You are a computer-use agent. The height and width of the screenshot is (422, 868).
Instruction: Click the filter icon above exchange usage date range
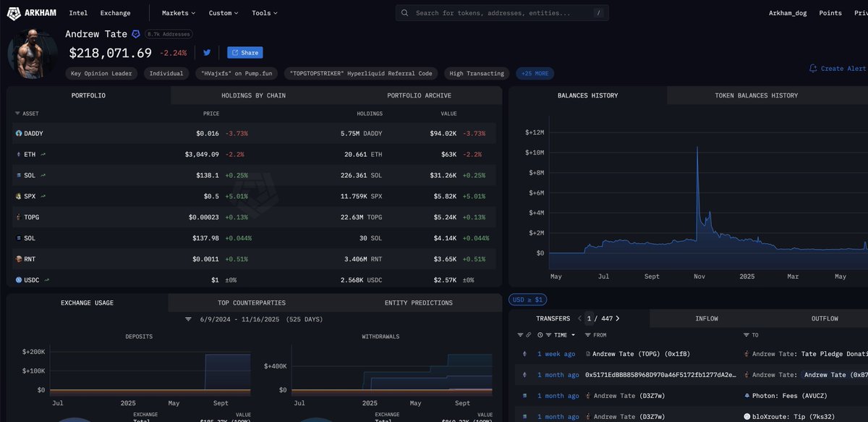point(188,319)
